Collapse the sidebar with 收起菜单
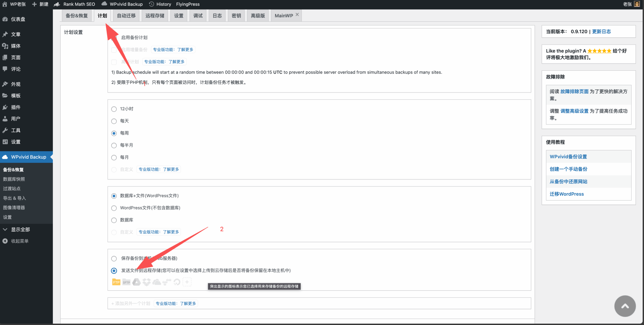 point(19,241)
